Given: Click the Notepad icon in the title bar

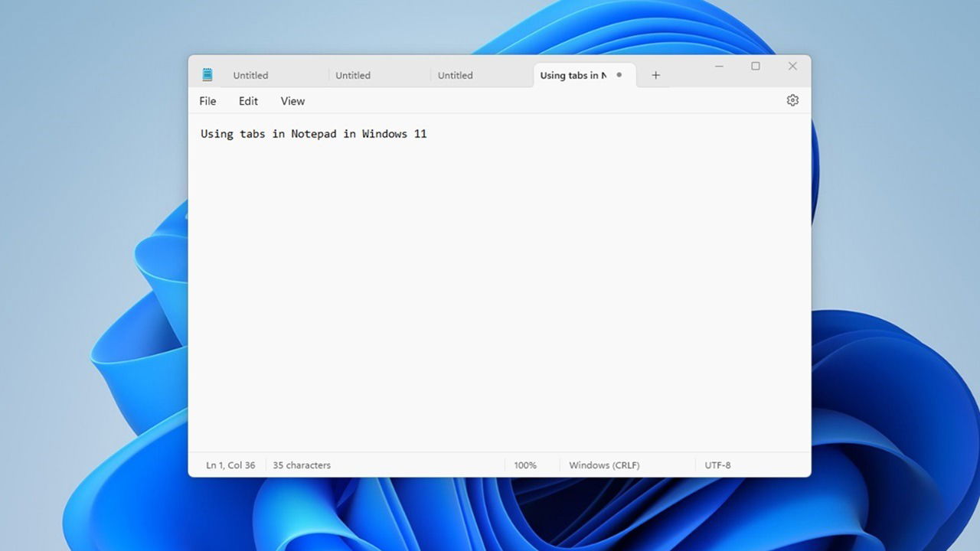Looking at the screenshot, I should pyautogui.click(x=207, y=74).
